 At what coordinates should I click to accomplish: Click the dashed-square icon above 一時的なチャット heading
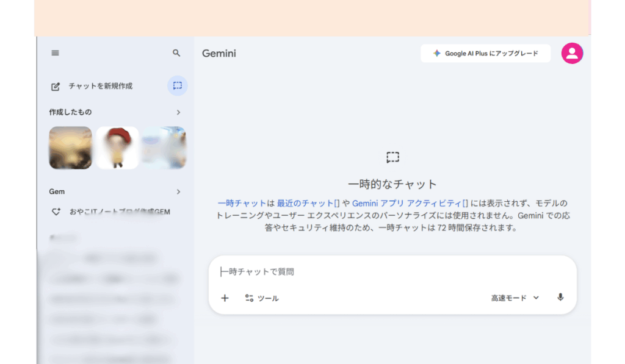(x=393, y=156)
